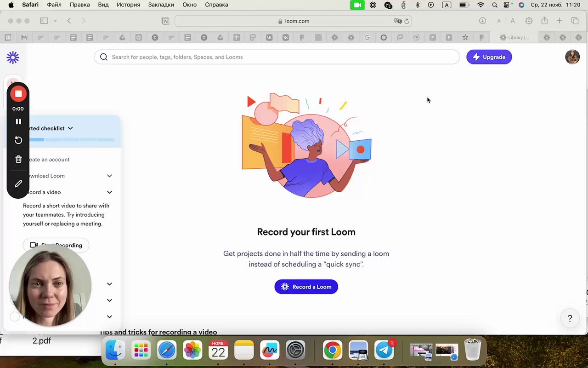Open Control Center in the menu bar
Viewport: 588px width, 368px height.
pos(507,5)
